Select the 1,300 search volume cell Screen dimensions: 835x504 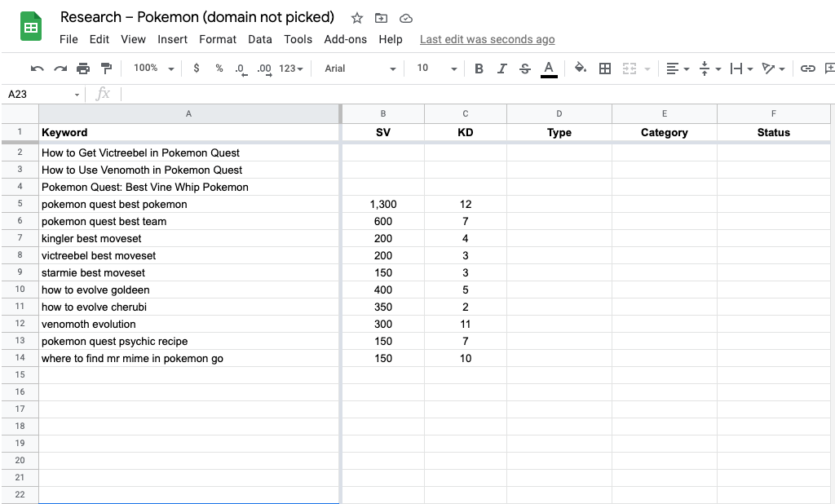[383, 204]
